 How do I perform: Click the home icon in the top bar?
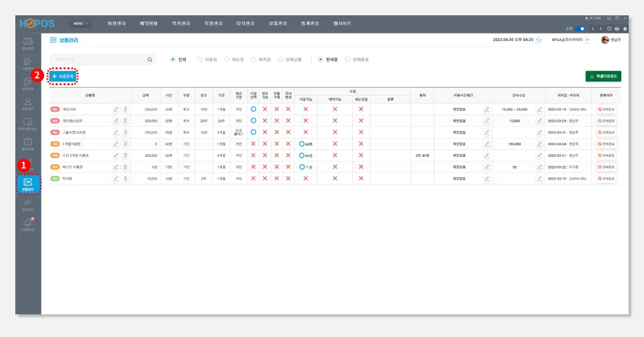625,29
